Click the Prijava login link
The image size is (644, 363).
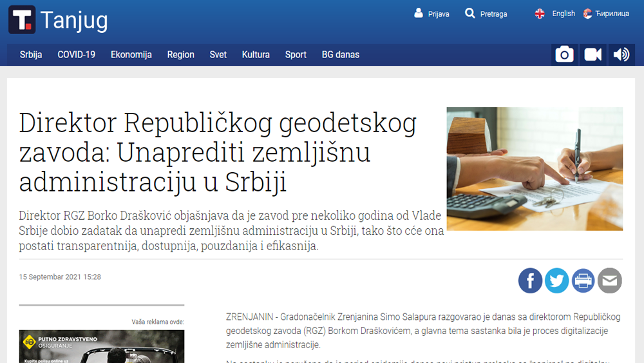click(439, 14)
